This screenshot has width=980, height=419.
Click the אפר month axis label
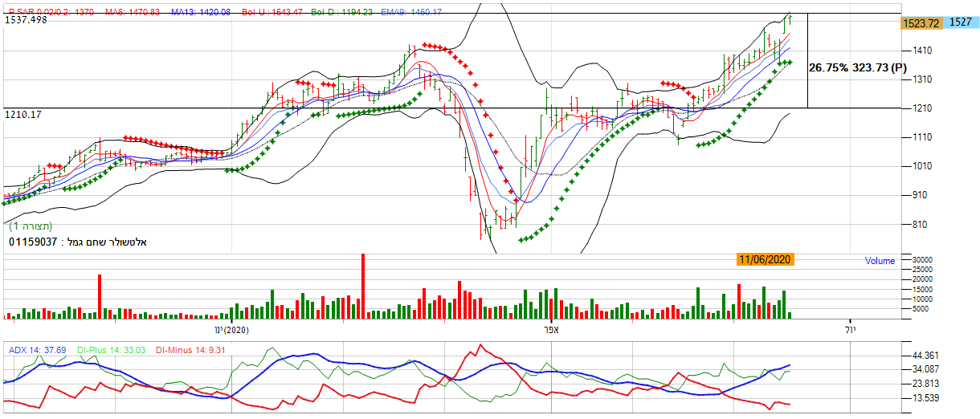(551, 330)
